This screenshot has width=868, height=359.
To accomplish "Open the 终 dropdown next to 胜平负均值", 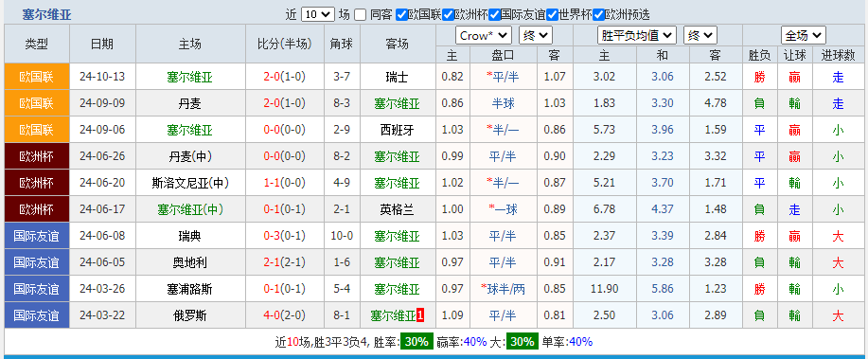I will 700,35.
